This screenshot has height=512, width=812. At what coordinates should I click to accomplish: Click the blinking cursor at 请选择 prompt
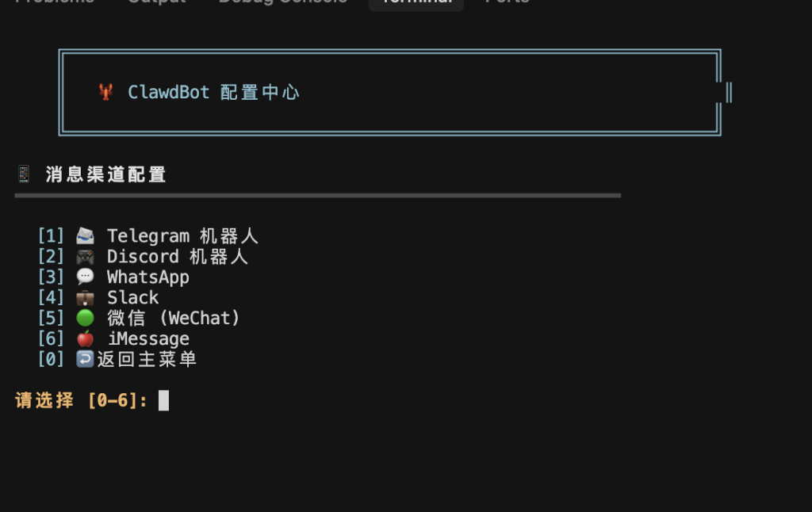164,399
